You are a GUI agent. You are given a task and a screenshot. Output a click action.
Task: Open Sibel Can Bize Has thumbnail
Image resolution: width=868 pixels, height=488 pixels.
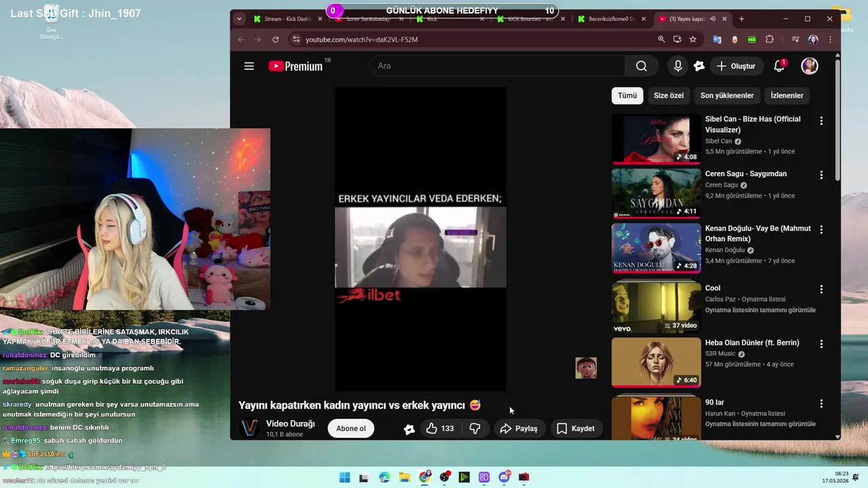[656, 139]
